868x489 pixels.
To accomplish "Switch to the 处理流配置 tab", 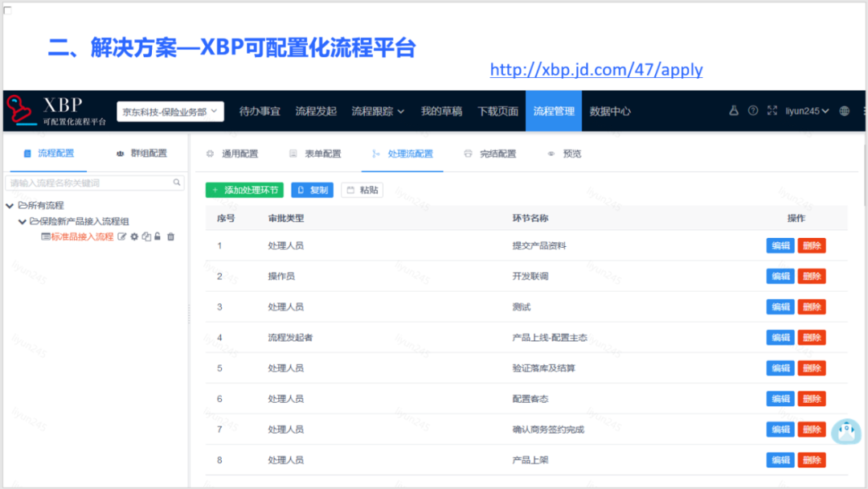I will (x=403, y=154).
